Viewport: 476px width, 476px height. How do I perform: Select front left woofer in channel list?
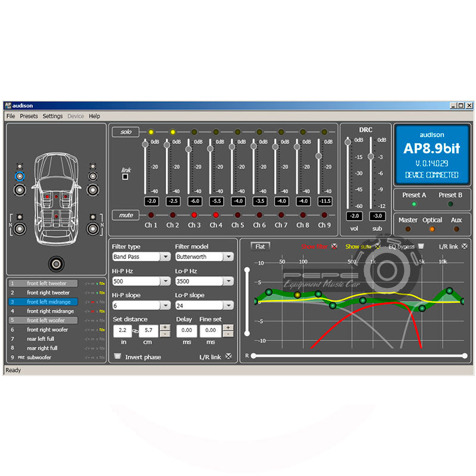pos(57,320)
